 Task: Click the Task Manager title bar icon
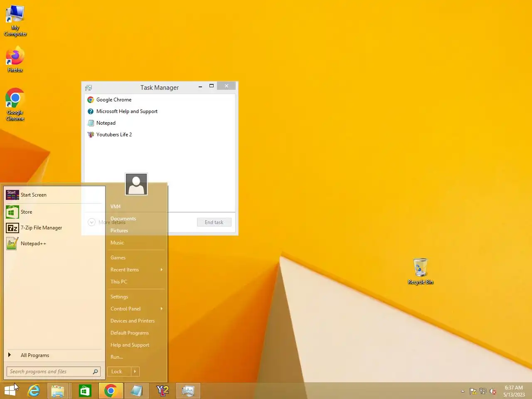[89, 88]
